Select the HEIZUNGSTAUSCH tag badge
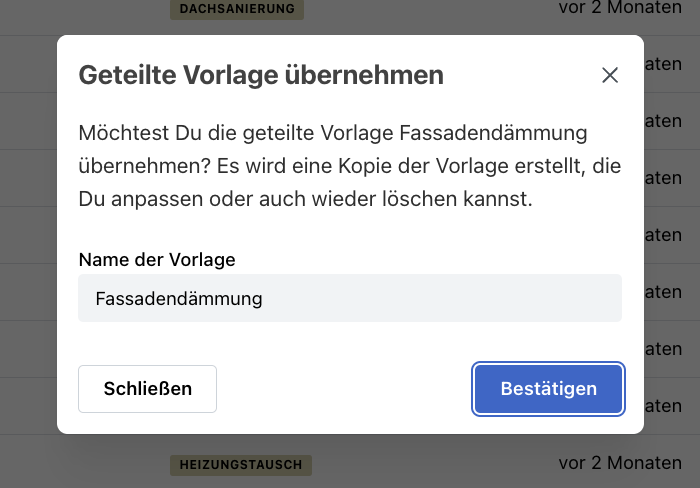Screen dimensions: 700x488 240,465
